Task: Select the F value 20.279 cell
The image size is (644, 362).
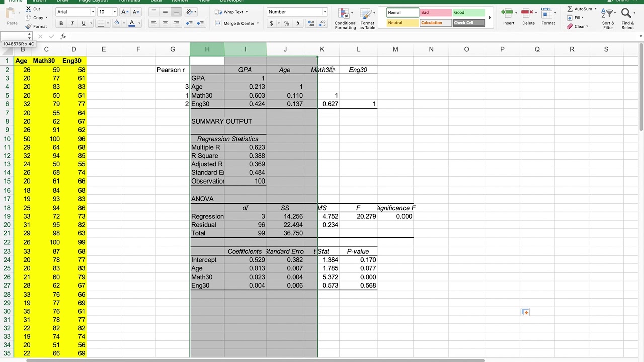Action: tap(358, 216)
